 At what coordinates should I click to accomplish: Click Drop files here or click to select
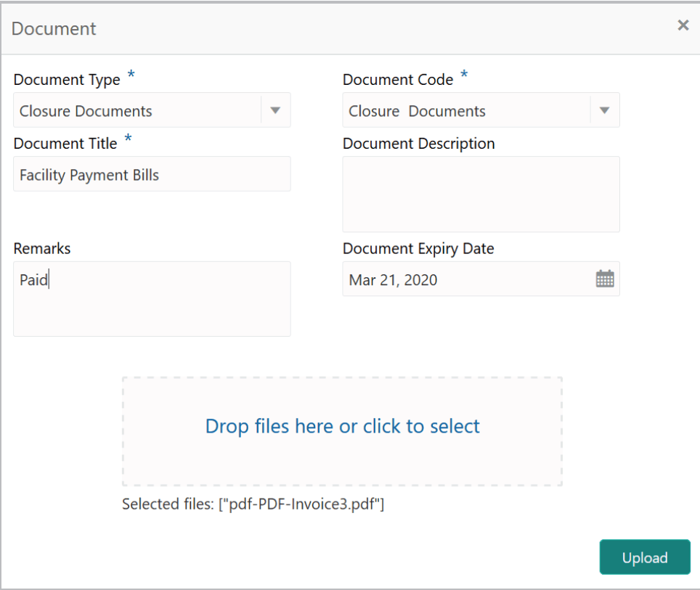[x=342, y=427]
